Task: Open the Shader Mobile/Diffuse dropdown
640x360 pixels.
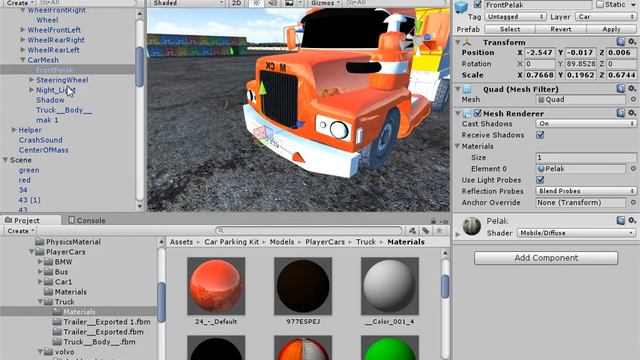Action: click(576, 233)
